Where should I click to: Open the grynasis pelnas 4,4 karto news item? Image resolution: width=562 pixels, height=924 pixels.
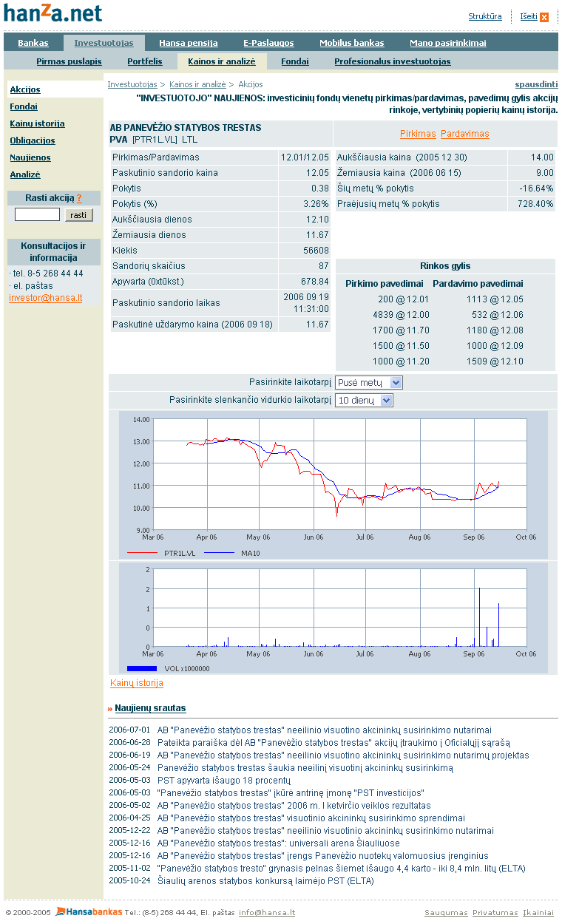(342, 868)
